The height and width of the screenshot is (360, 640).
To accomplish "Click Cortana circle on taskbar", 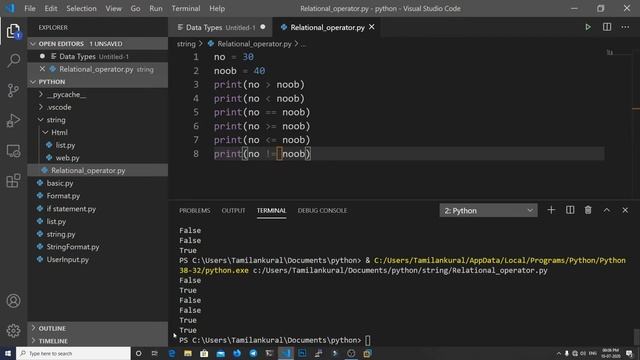I will pyautogui.click(x=138, y=353).
